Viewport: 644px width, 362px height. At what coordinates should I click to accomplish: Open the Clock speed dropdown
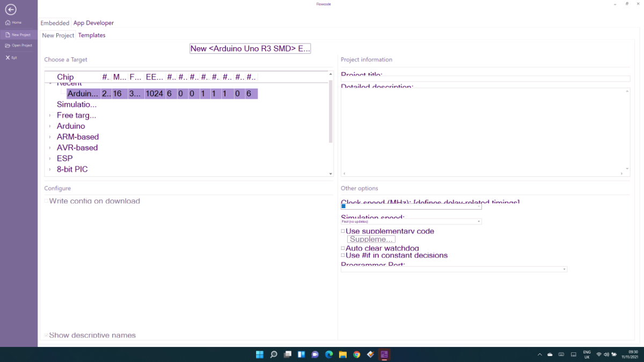point(411,206)
